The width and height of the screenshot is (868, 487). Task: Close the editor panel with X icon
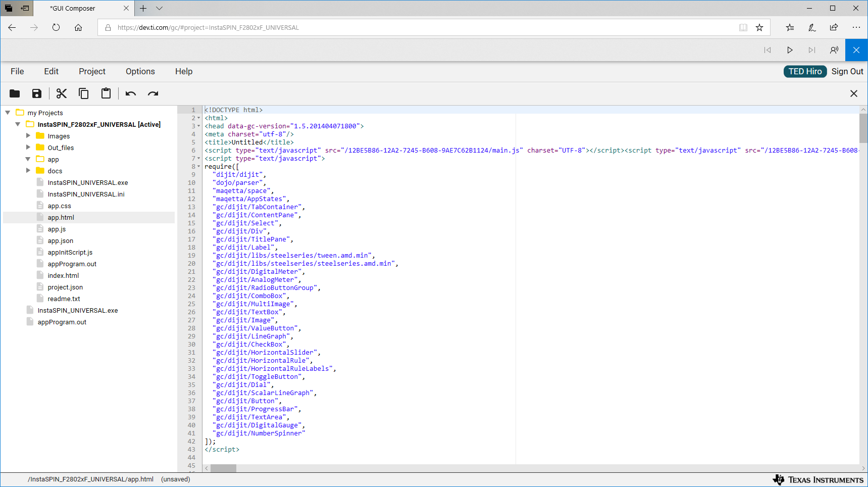854,93
